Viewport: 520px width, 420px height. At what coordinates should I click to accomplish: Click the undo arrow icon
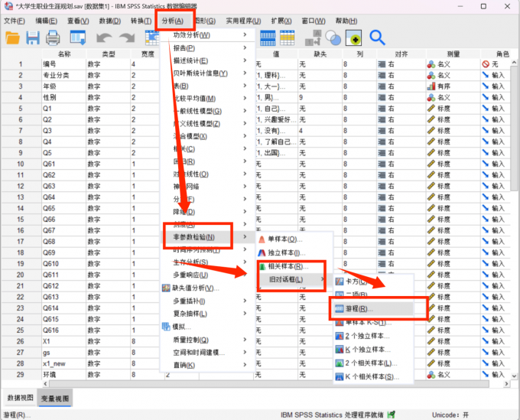click(x=104, y=38)
